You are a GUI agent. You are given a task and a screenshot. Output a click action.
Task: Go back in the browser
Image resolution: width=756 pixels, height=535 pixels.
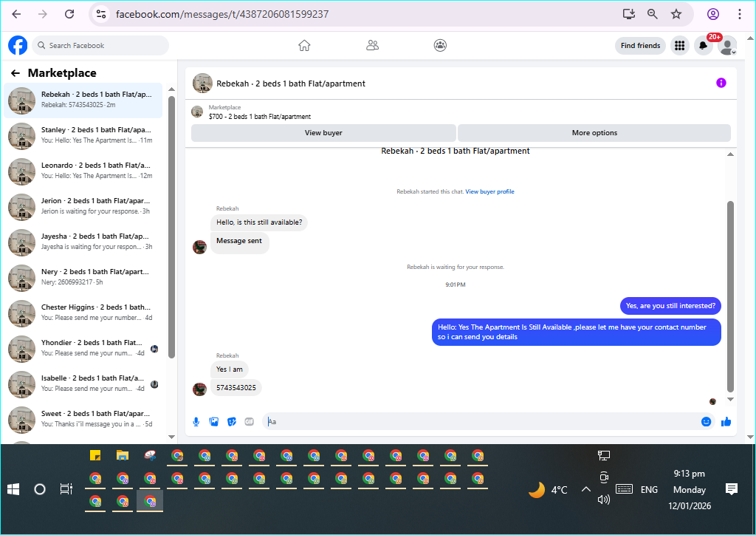click(16, 14)
